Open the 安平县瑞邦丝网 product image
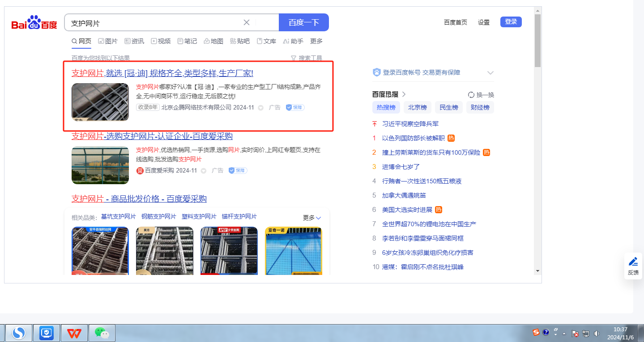 pyautogui.click(x=100, y=251)
